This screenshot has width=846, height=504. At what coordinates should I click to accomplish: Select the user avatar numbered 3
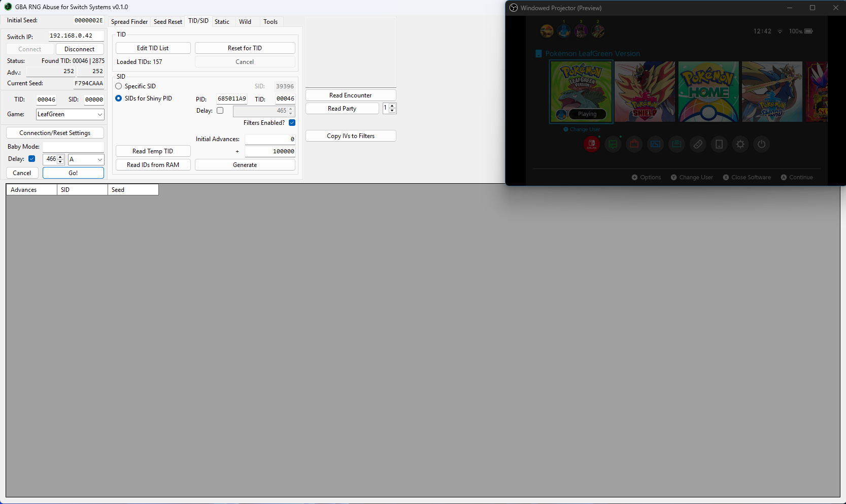[581, 31]
